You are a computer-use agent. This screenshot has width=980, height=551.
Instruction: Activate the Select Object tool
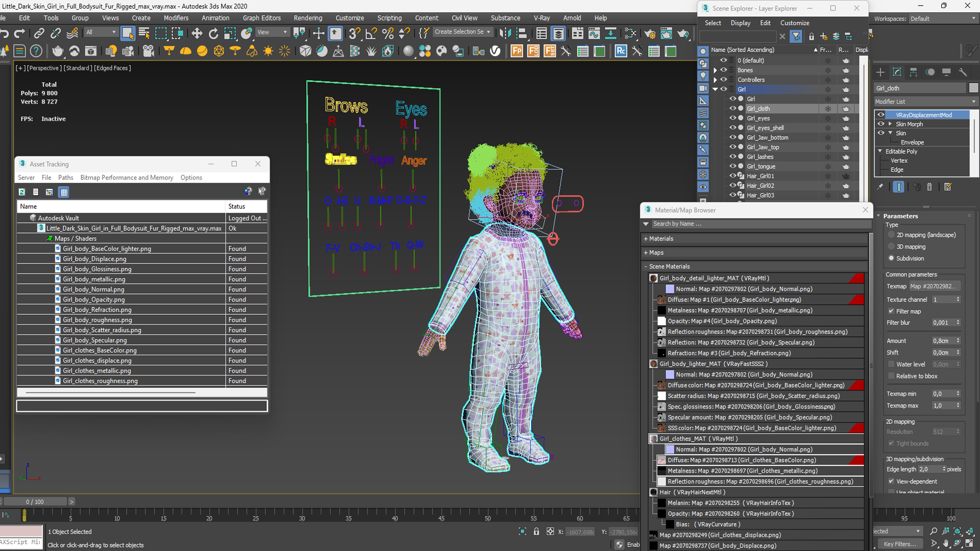coord(128,34)
